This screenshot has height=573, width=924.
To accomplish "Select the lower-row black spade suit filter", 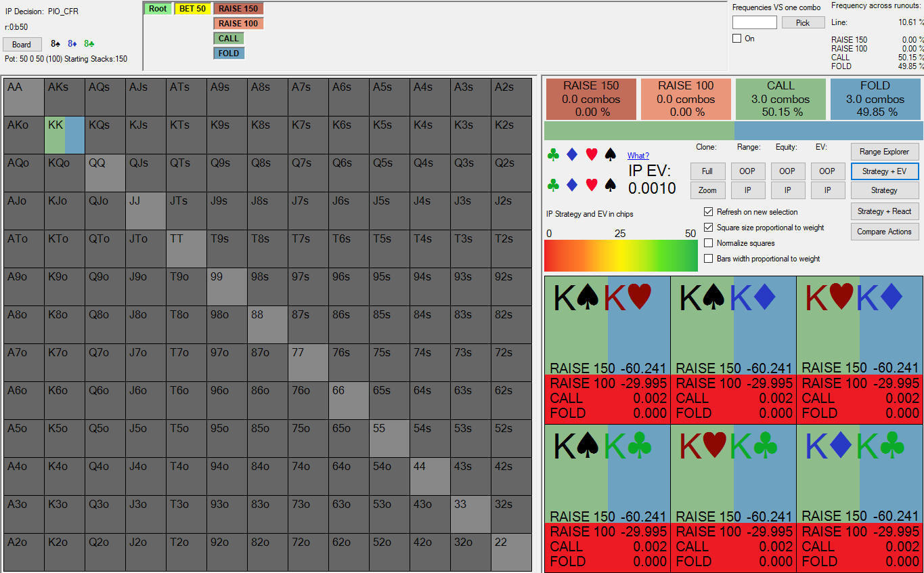I will 610,184.
